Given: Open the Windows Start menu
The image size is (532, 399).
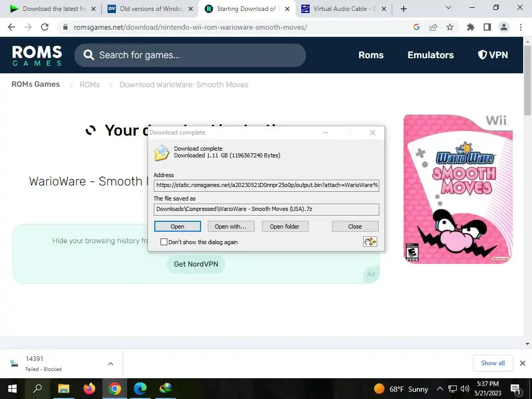Looking at the screenshot, I should (12, 389).
